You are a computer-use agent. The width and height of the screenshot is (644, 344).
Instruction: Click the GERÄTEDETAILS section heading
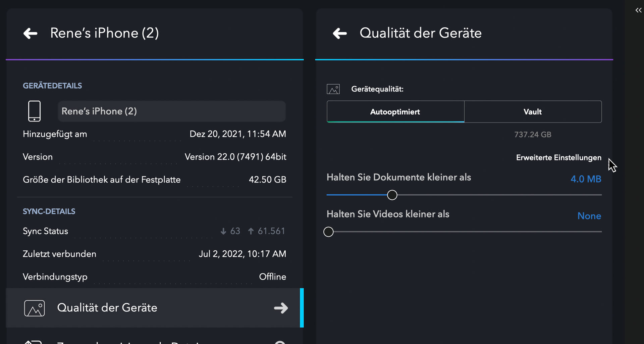click(52, 86)
